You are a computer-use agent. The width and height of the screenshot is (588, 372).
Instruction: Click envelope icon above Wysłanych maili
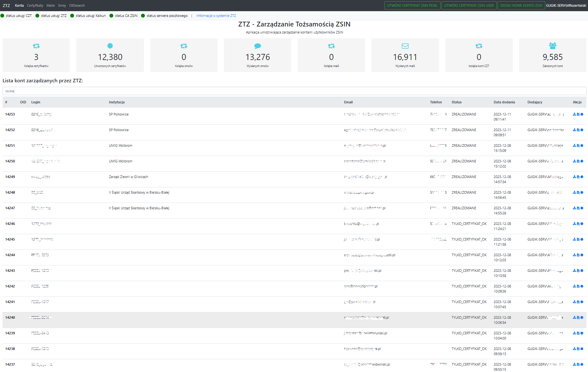point(405,46)
